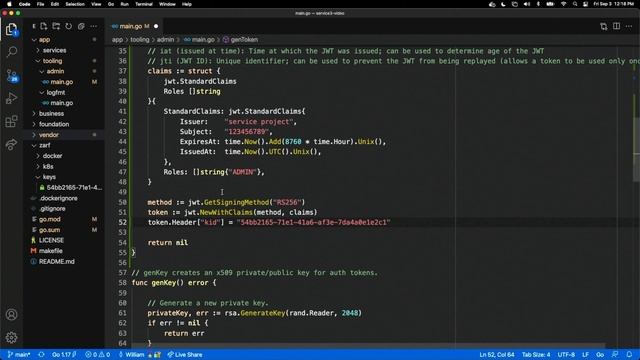Open errors and warnings count in status bar
Image resolution: width=640 pixels, height=360 pixels.
coord(98,354)
